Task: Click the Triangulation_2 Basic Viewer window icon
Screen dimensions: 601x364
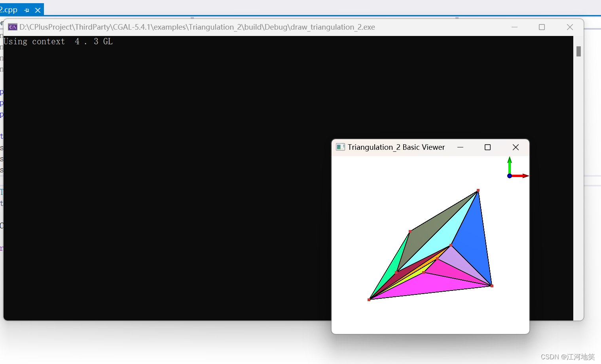Action: point(340,147)
